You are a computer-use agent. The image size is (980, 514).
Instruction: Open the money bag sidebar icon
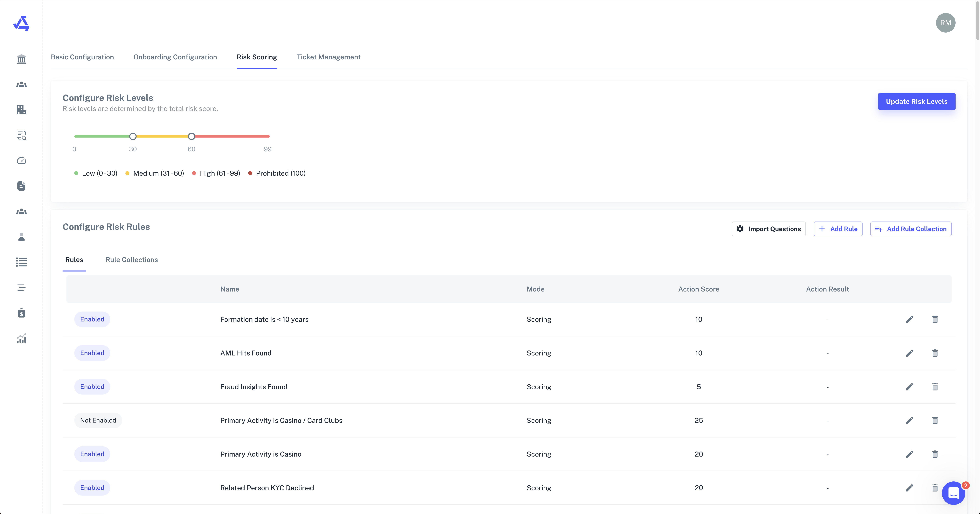click(x=21, y=313)
